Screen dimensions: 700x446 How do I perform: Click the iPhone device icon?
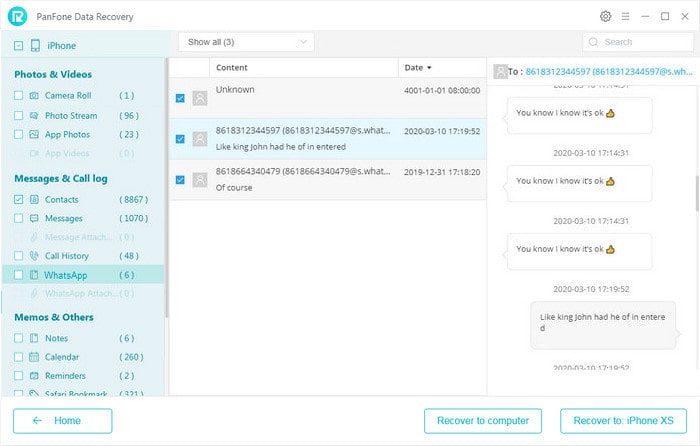coord(35,46)
